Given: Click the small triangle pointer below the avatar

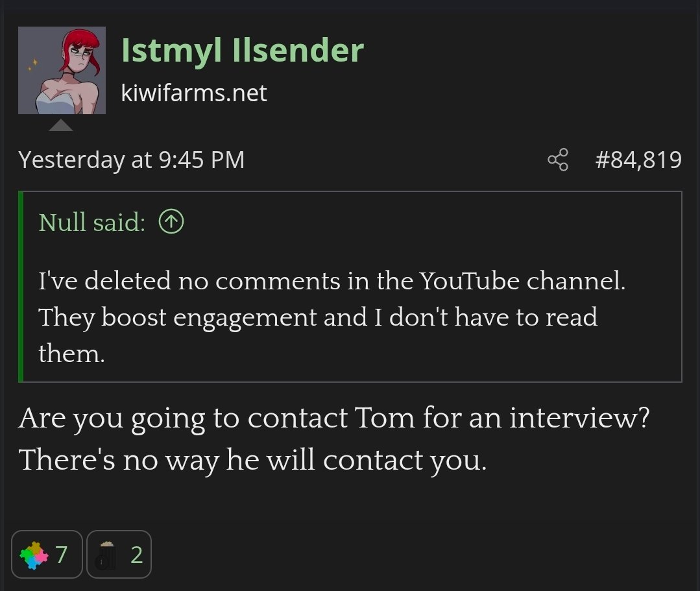Looking at the screenshot, I should coord(60,125).
